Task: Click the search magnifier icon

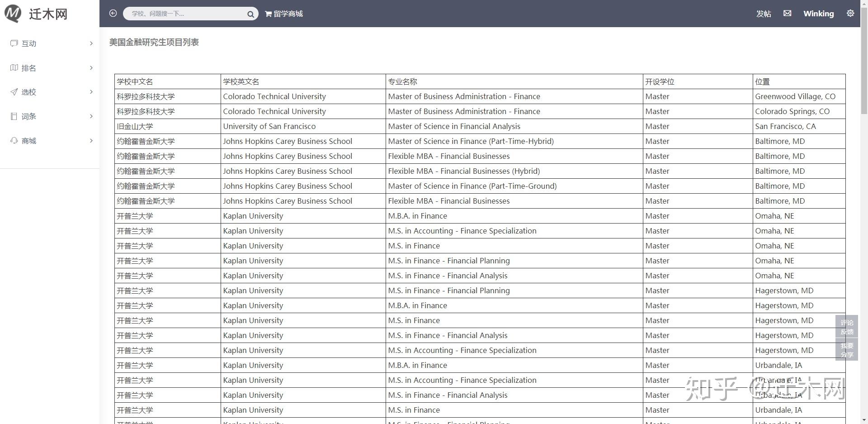Action: (250, 14)
